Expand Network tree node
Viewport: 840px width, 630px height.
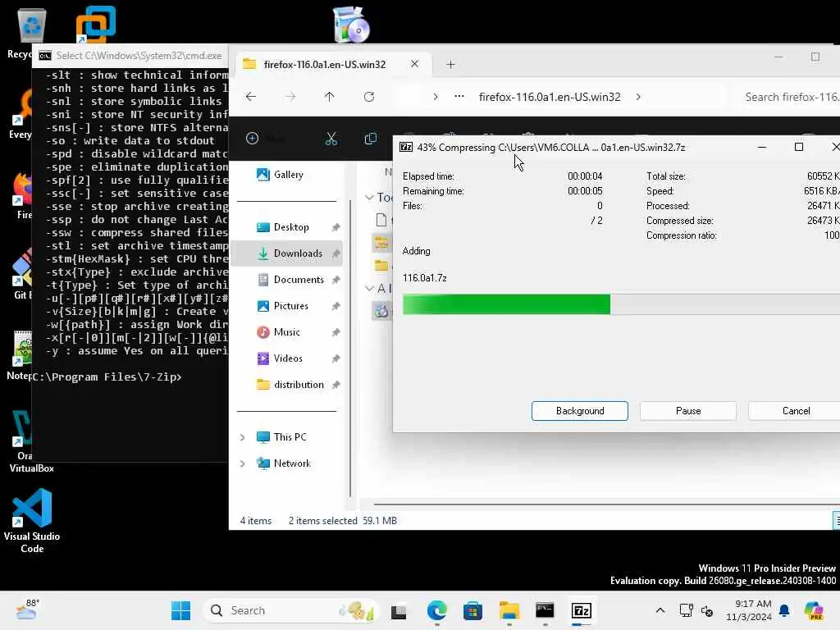242,463
